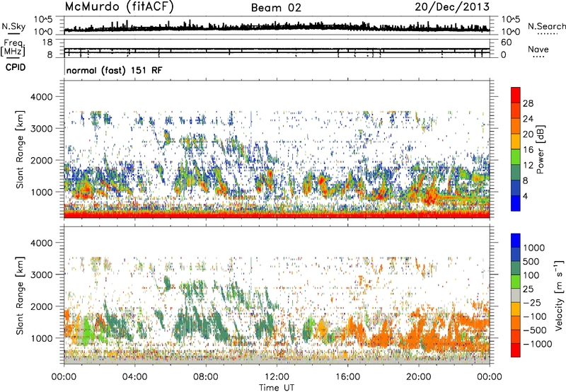Click the "18" frequency axis tick
Viewport: 566px width, 392px height.
click(x=47, y=42)
